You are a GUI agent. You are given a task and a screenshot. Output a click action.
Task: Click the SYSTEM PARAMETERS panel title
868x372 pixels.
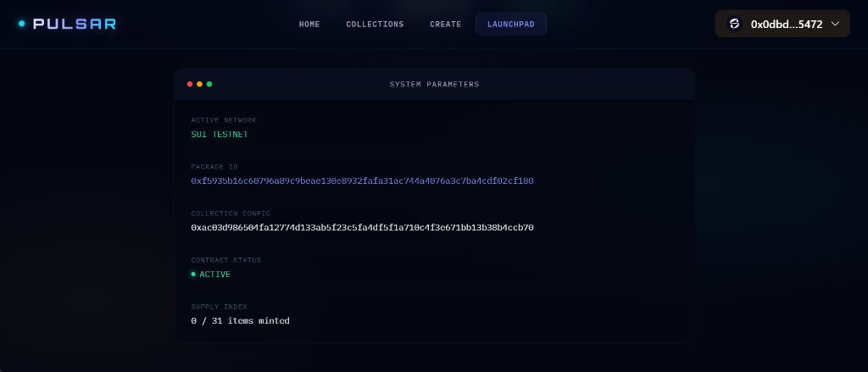pyautogui.click(x=435, y=84)
